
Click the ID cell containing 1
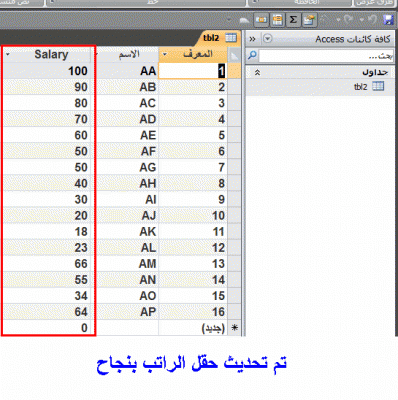tap(193, 71)
